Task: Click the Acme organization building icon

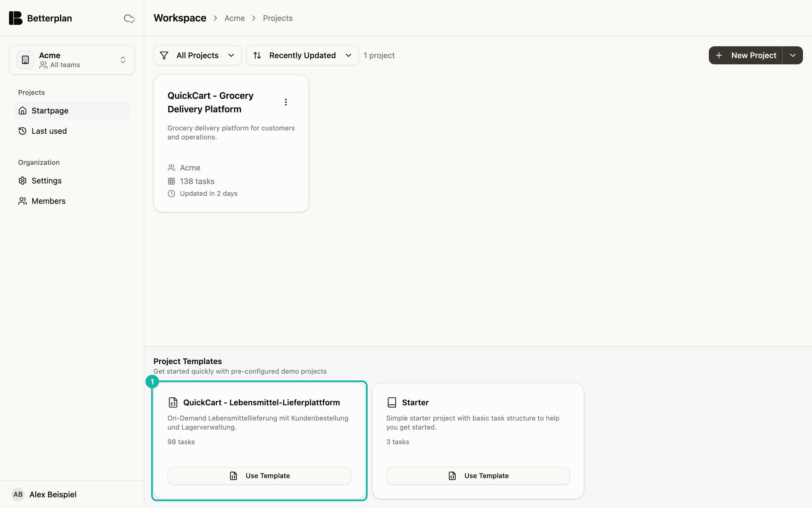Action: pos(25,60)
